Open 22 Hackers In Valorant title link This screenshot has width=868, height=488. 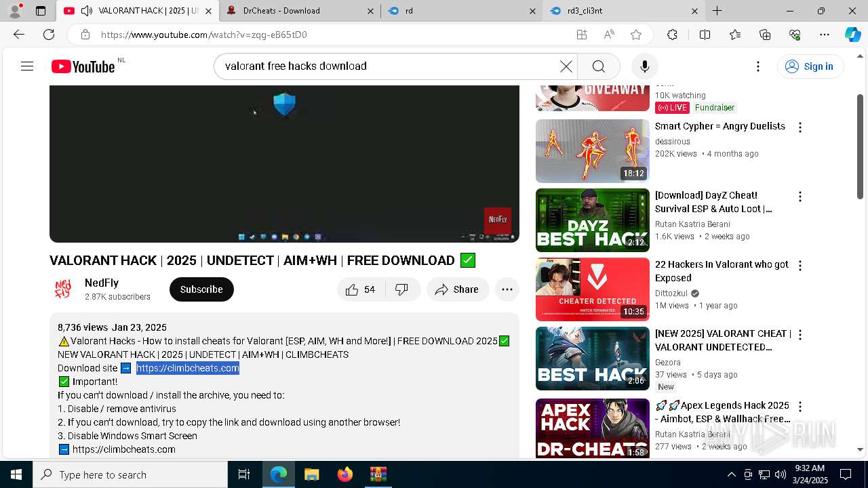point(722,271)
